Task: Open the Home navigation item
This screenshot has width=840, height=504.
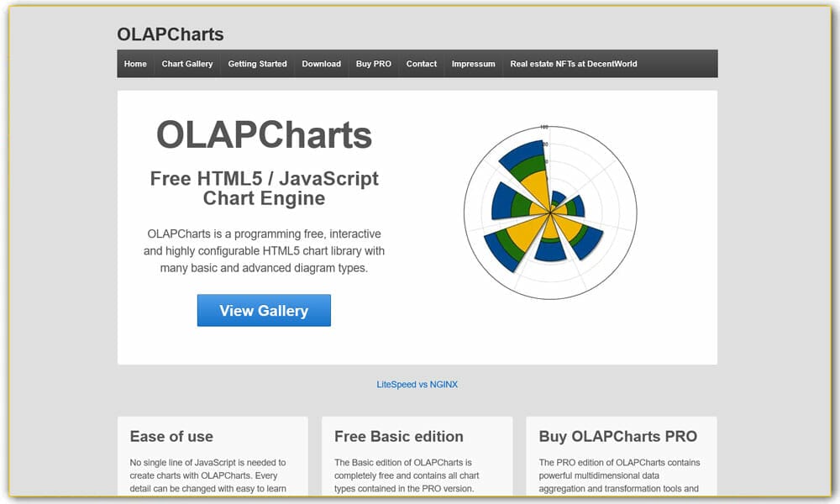Action: pyautogui.click(x=134, y=64)
